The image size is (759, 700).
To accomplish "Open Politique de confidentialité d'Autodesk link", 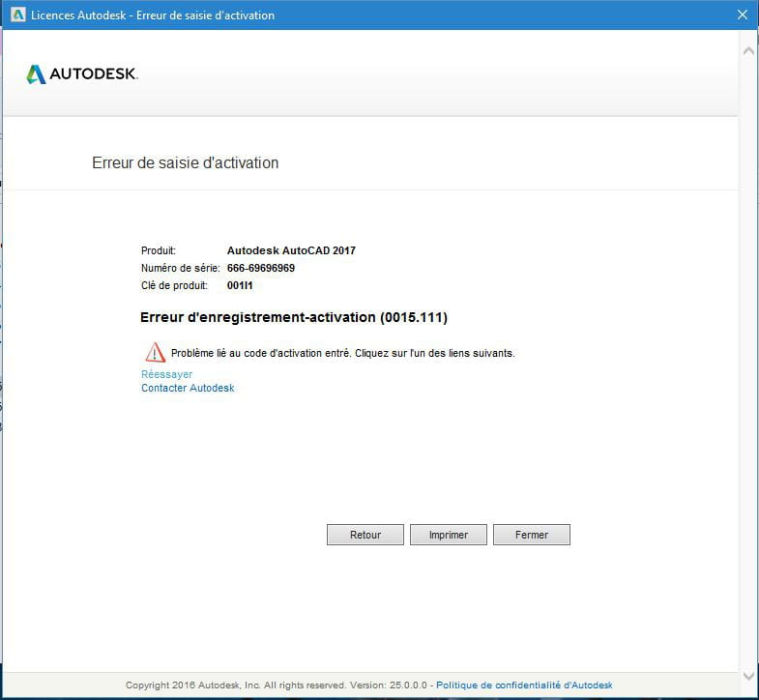I will pyautogui.click(x=524, y=685).
